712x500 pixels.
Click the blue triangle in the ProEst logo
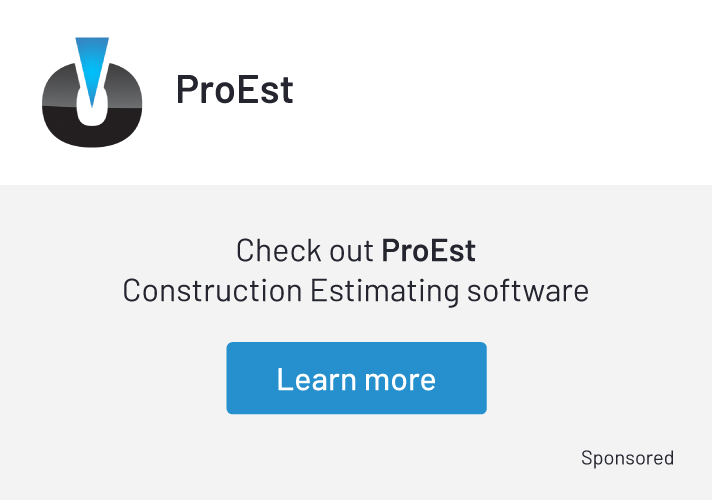tap(92, 62)
